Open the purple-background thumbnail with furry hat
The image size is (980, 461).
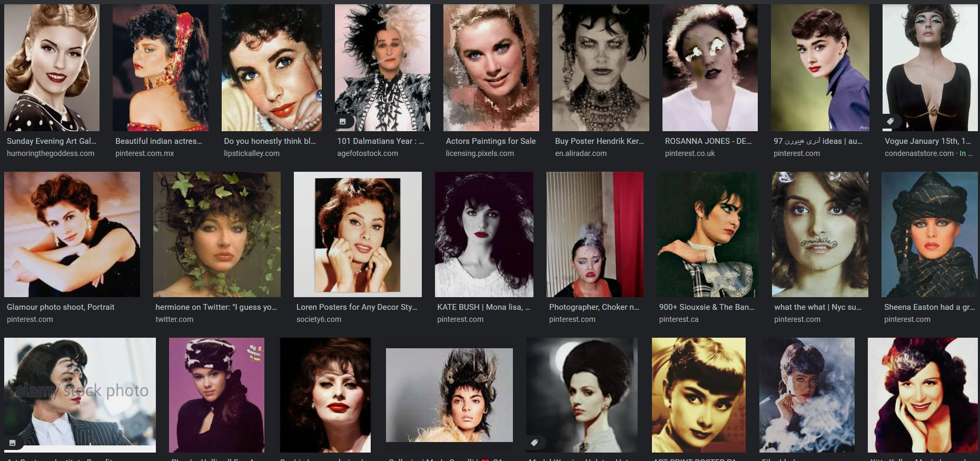point(216,395)
